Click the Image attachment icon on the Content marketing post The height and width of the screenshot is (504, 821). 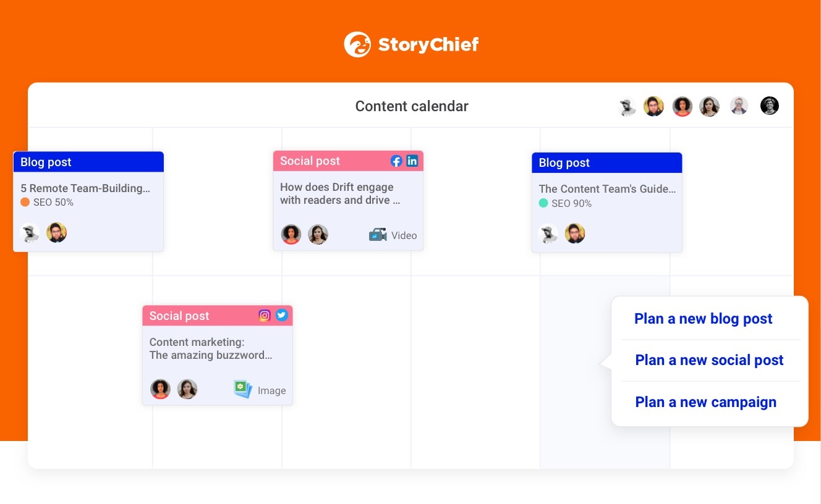243,389
